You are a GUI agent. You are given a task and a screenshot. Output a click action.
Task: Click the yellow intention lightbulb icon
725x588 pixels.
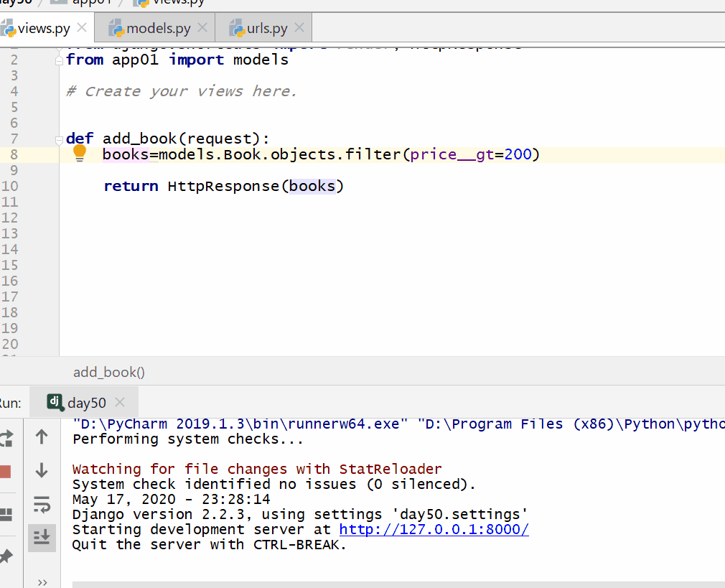tap(80, 153)
